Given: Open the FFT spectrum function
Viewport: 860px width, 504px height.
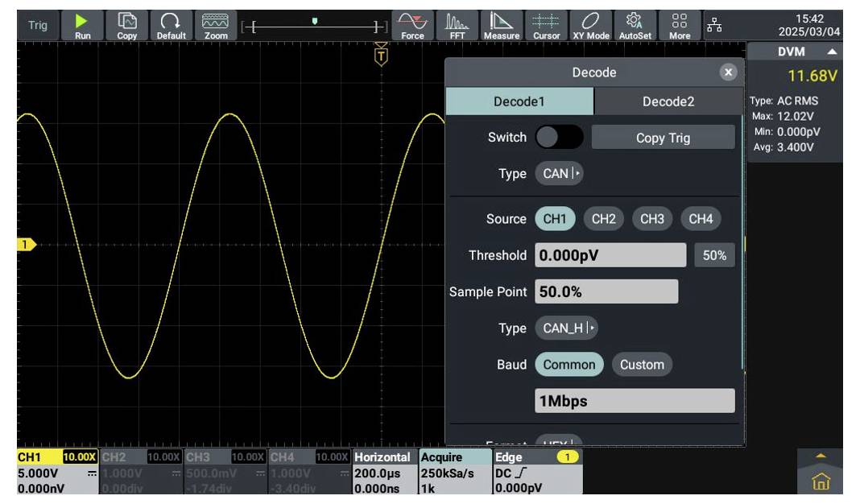Looking at the screenshot, I should pyautogui.click(x=457, y=25).
